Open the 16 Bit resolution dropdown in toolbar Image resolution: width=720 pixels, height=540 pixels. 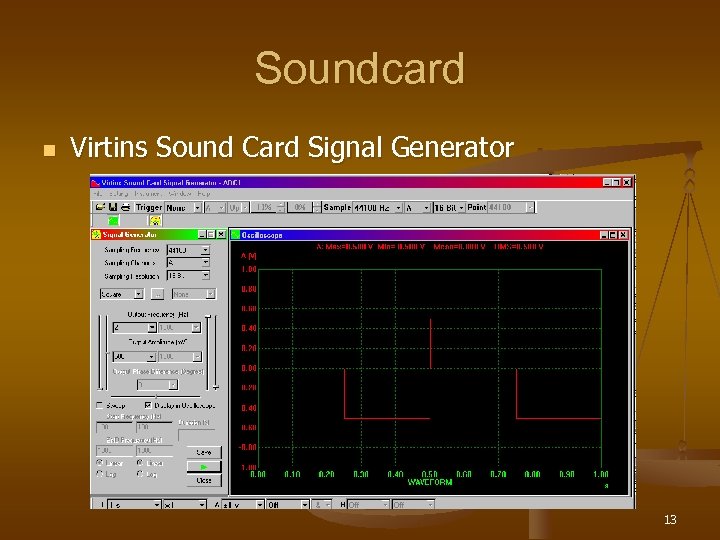coord(449,208)
